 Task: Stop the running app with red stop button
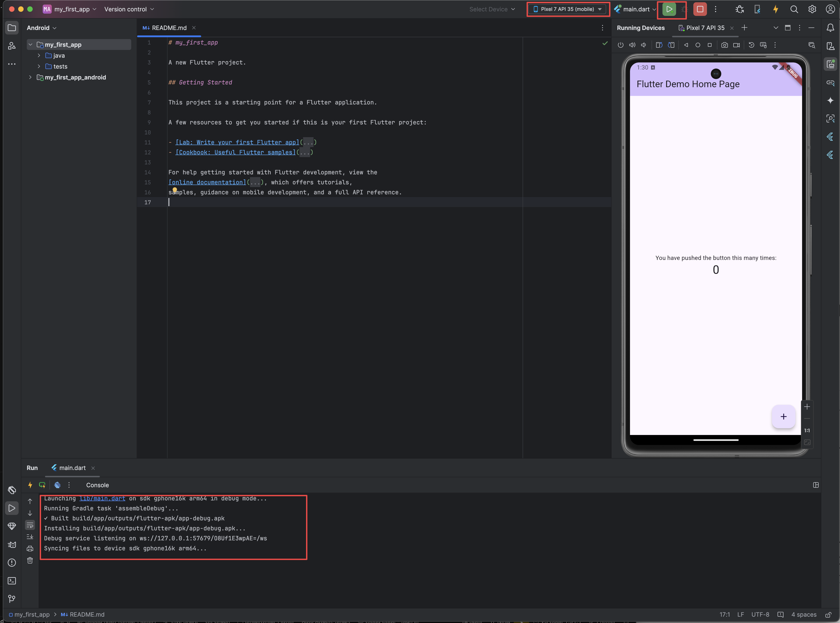(700, 10)
